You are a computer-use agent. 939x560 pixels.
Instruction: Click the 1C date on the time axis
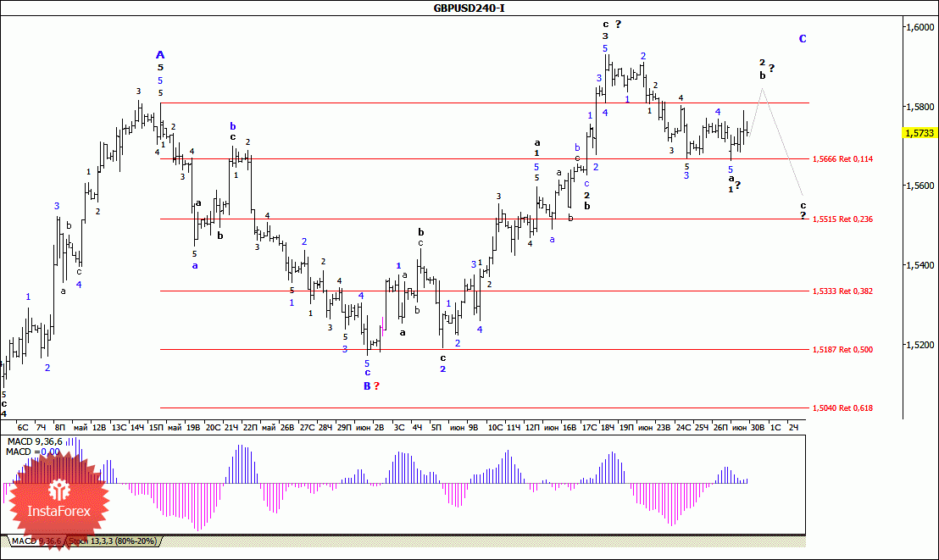pyautogui.click(x=775, y=427)
